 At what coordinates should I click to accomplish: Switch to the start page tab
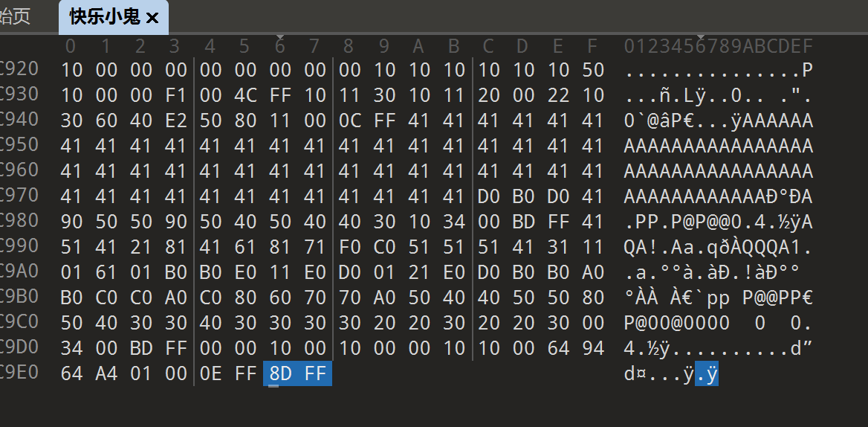[15, 17]
